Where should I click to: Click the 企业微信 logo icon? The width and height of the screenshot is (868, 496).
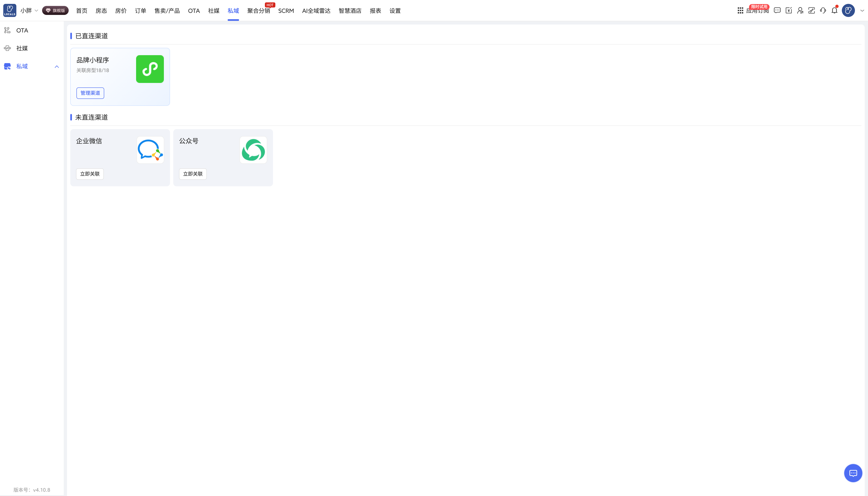pos(150,150)
